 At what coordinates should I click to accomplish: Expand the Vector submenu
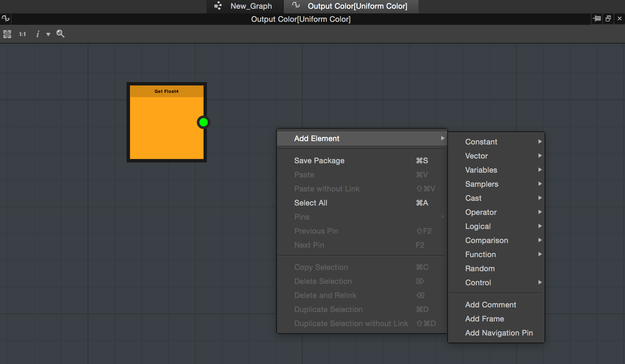tap(476, 156)
